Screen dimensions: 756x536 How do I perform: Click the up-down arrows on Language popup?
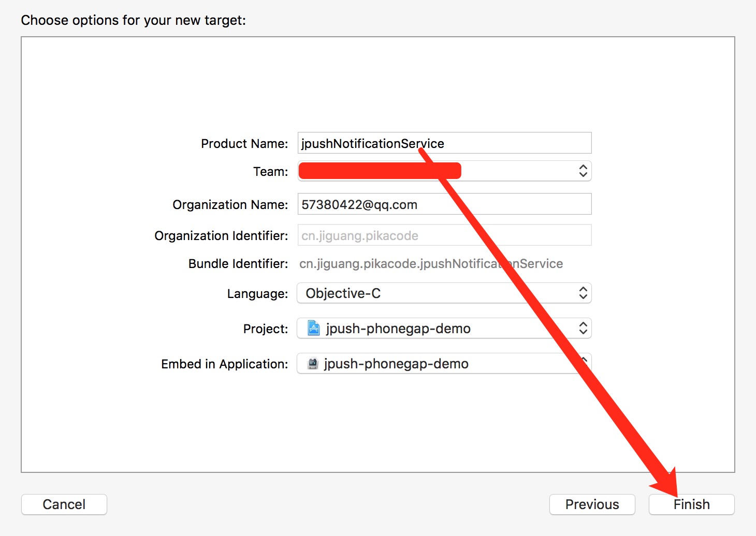(583, 293)
